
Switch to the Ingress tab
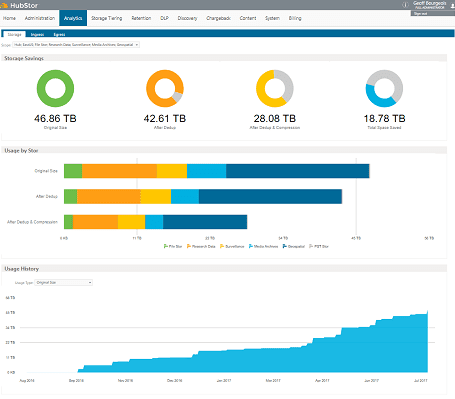(x=37, y=34)
